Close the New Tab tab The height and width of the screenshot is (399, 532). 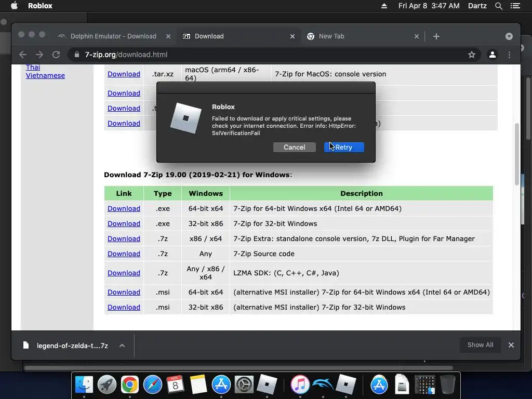coord(417,36)
